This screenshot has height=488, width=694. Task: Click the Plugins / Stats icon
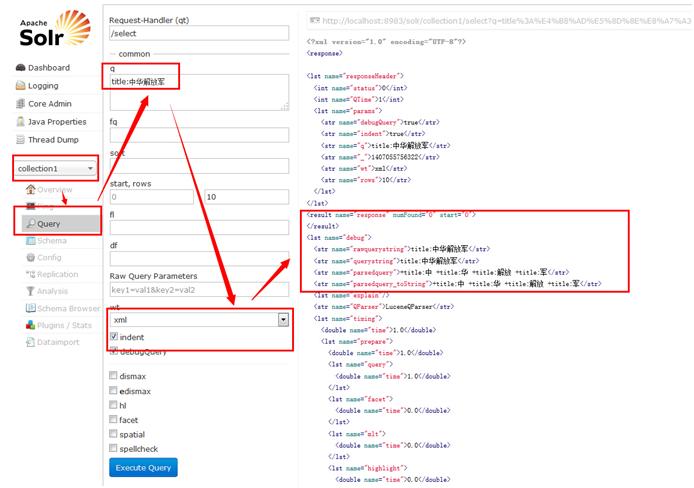pyautogui.click(x=31, y=325)
